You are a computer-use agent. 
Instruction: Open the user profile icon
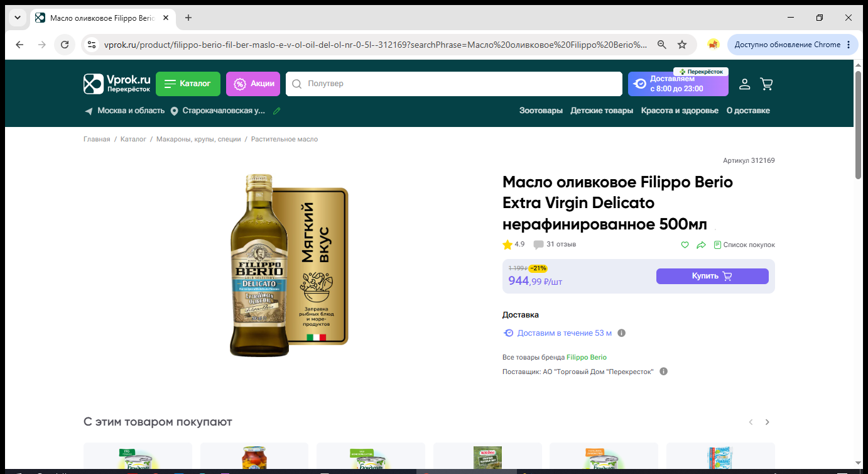click(x=744, y=84)
